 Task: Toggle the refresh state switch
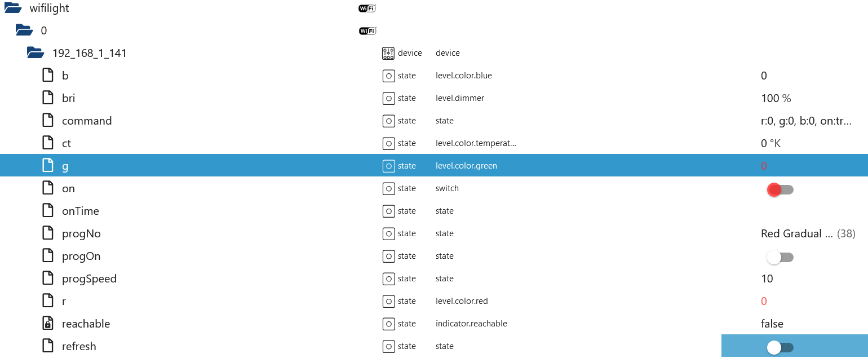click(x=780, y=348)
